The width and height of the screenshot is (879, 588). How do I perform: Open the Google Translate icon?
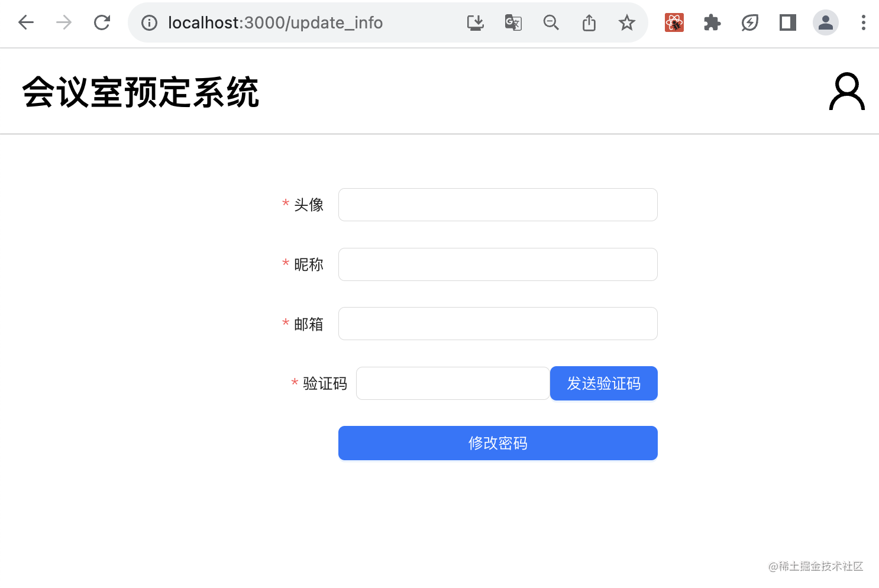click(513, 22)
